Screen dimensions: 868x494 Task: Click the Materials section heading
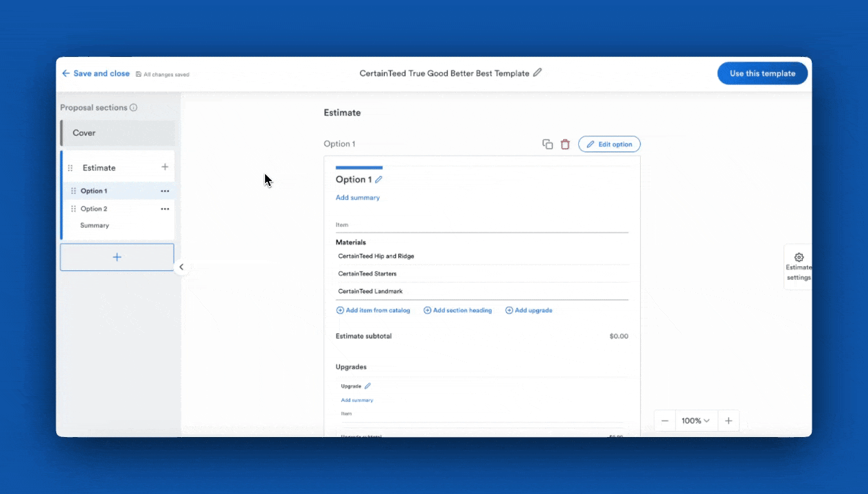pos(351,242)
